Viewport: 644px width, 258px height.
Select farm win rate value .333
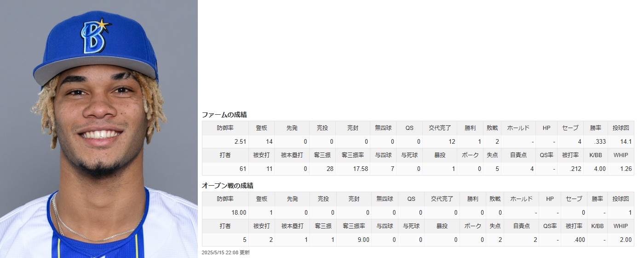(599, 142)
